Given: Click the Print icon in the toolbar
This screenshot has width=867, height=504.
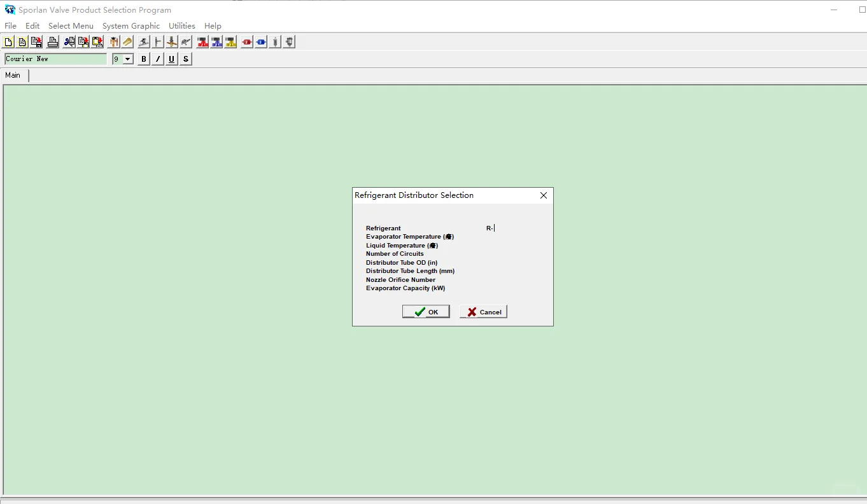Looking at the screenshot, I should pos(53,42).
